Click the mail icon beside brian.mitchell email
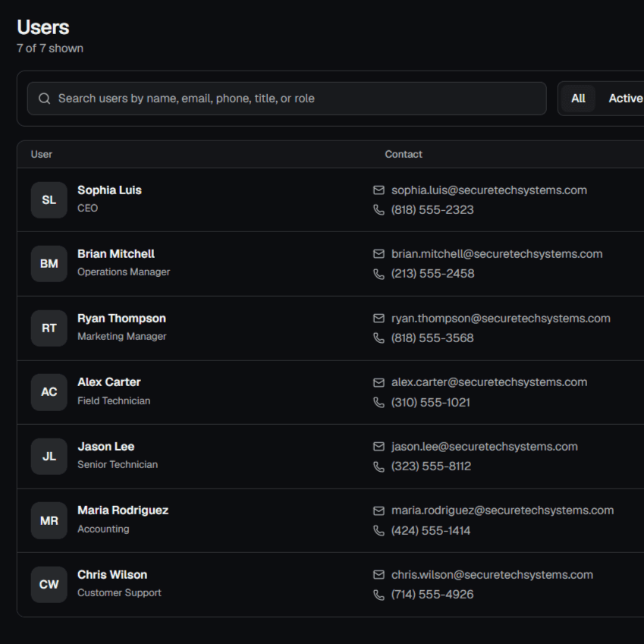The width and height of the screenshot is (644, 644). point(379,254)
